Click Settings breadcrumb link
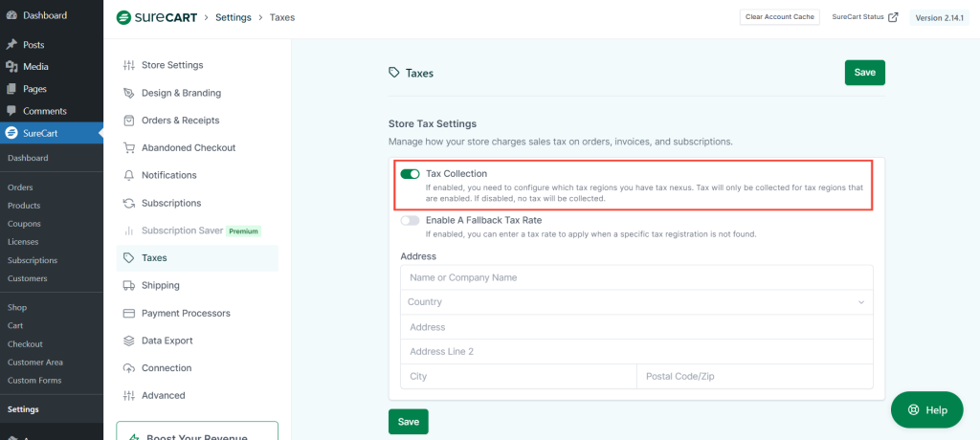The height and width of the screenshot is (440, 980). click(x=234, y=17)
